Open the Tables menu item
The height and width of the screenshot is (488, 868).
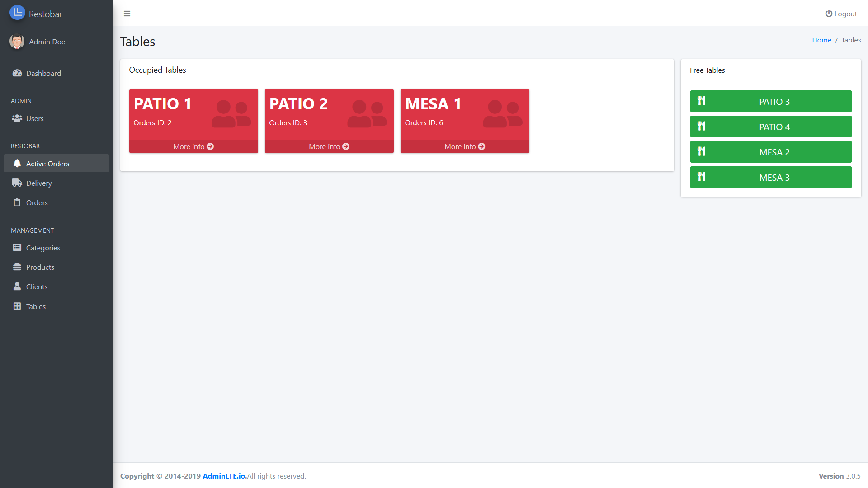(36, 306)
